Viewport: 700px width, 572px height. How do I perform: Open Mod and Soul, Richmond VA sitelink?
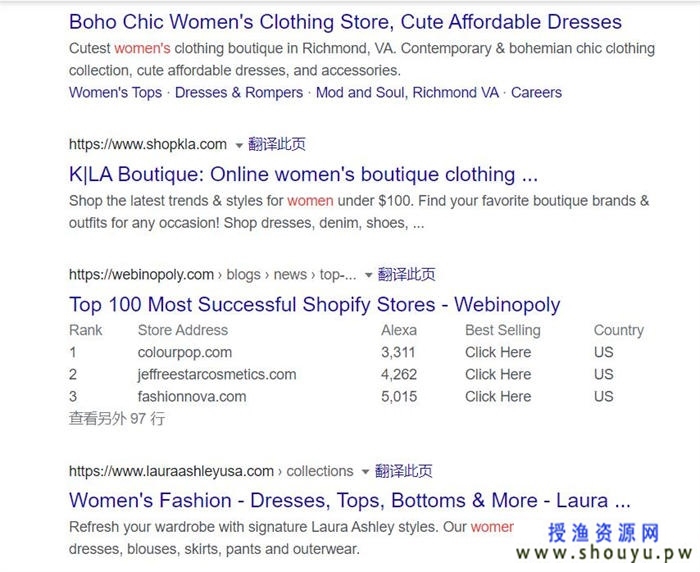pos(407,92)
